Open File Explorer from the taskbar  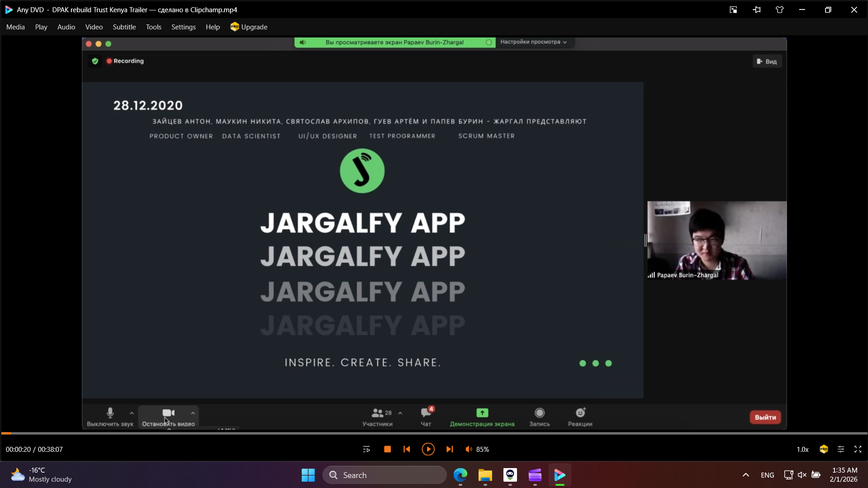(x=485, y=475)
